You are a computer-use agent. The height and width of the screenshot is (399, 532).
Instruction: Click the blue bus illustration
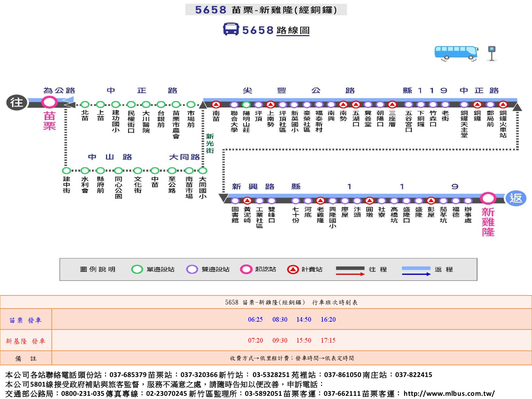coord(456,53)
